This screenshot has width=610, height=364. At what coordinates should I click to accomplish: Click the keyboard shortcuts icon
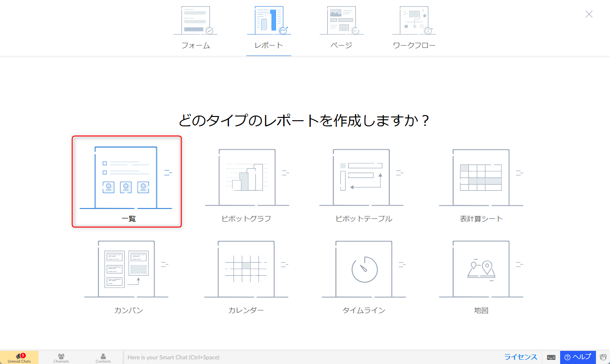(551, 357)
